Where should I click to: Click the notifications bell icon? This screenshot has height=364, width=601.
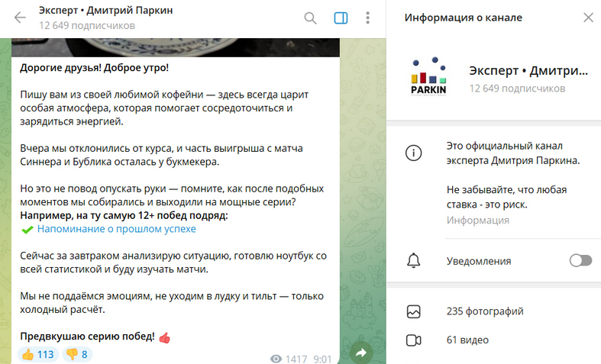[x=413, y=261]
